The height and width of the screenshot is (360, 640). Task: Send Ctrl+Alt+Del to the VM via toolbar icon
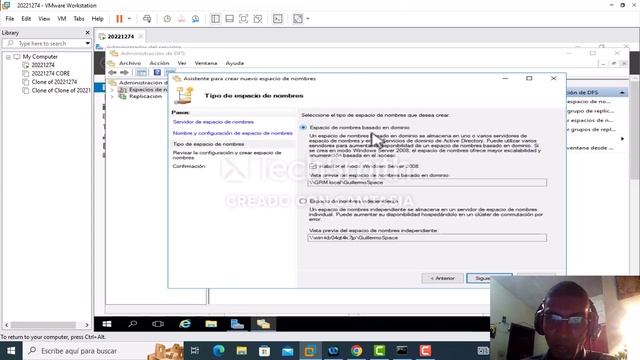147,19
